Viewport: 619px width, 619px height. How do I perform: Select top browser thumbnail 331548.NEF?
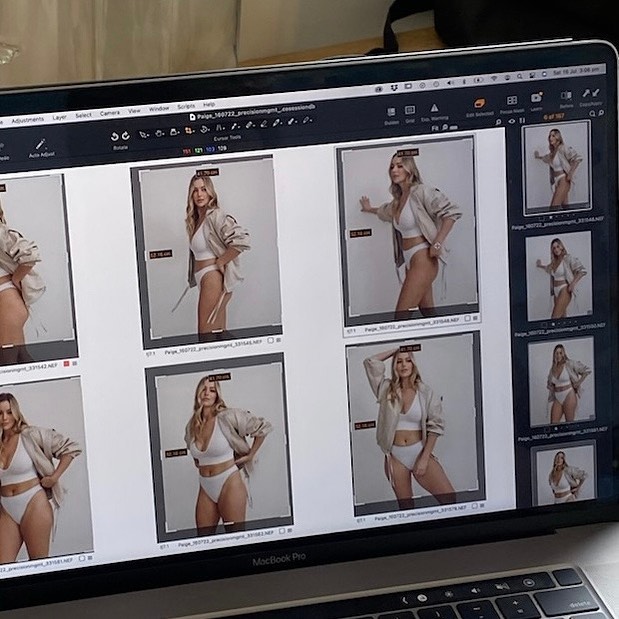pos(556,166)
